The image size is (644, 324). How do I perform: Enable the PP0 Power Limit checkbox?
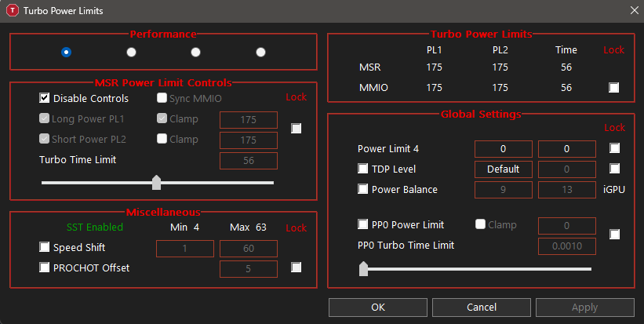click(363, 224)
